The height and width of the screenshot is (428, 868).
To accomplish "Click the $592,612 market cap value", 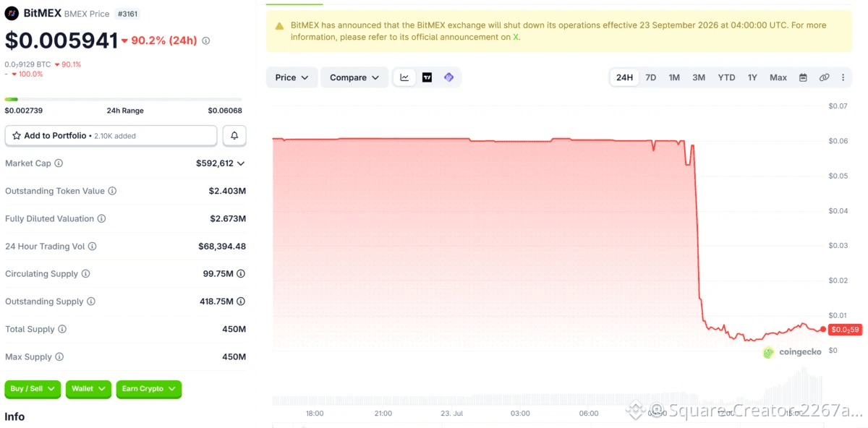I will point(215,163).
